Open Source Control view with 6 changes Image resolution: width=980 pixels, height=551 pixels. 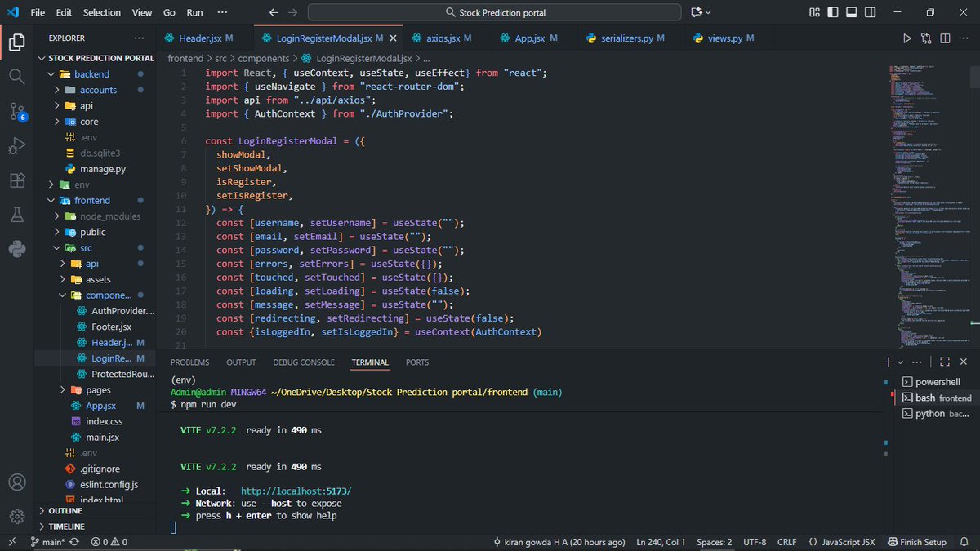(x=16, y=111)
